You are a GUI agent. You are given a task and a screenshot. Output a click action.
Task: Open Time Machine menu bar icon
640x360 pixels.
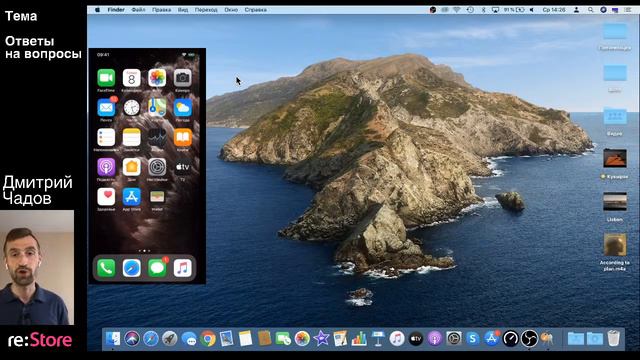point(470,10)
